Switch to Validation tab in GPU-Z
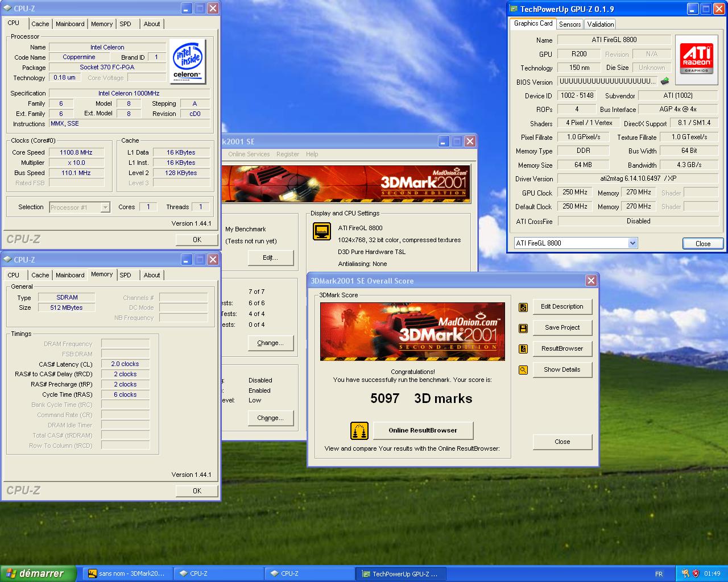Viewport: 728px width, 582px height. [x=601, y=24]
